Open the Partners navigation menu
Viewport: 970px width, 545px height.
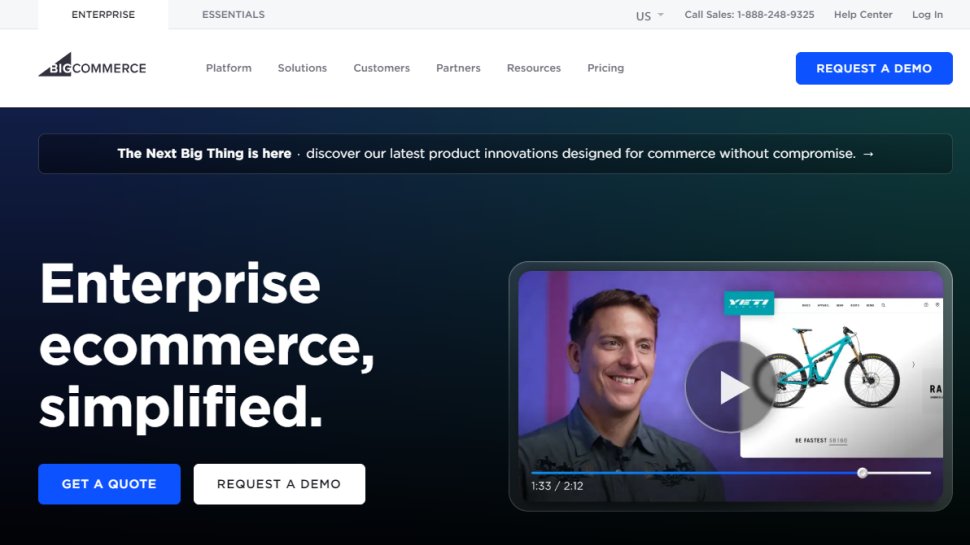458,68
